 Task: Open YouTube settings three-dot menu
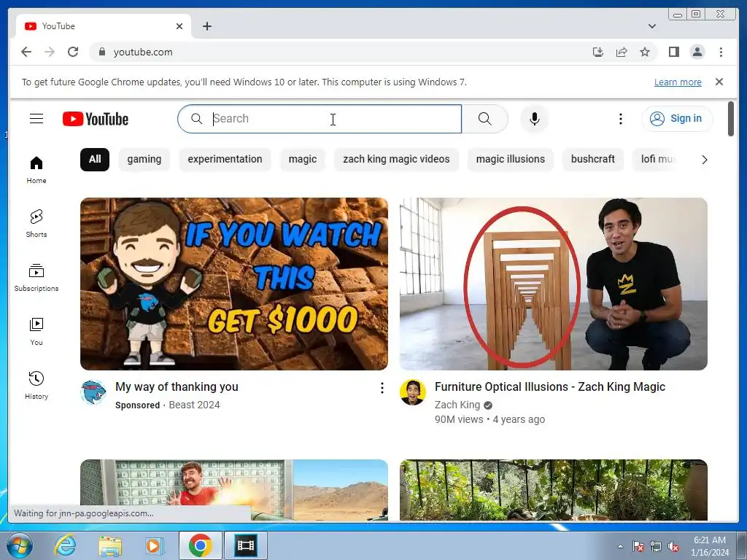click(620, 119)
